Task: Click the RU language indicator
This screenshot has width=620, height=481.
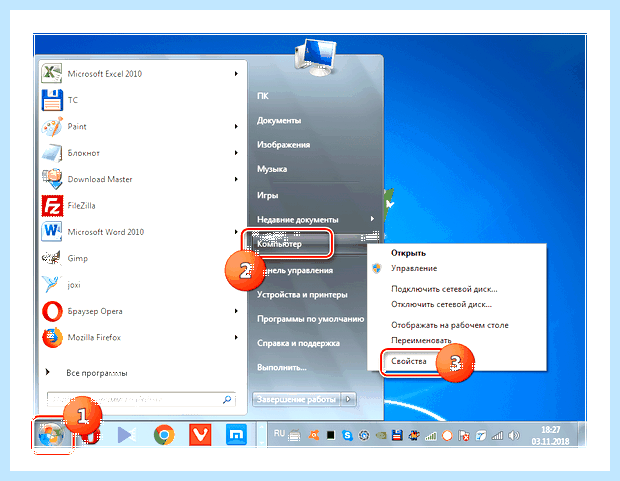Action: 279,434
